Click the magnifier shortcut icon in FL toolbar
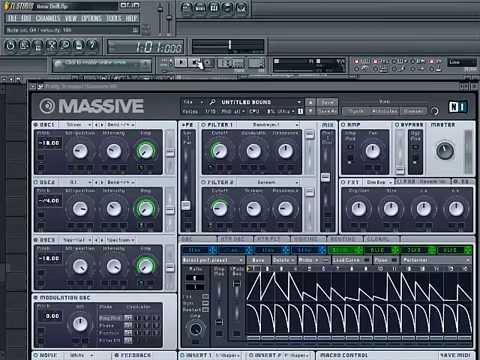The width and height of the screenshot is (480, 360). tap(65, 45)
